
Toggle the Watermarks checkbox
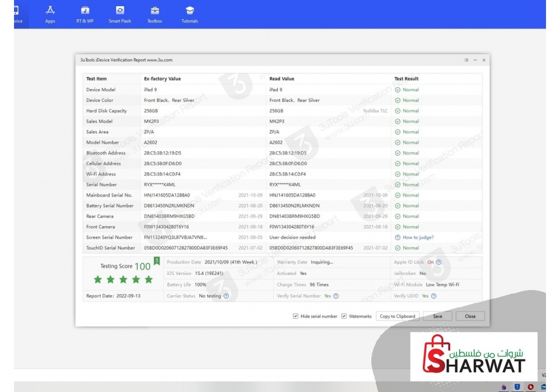click(x=344, y=316)
